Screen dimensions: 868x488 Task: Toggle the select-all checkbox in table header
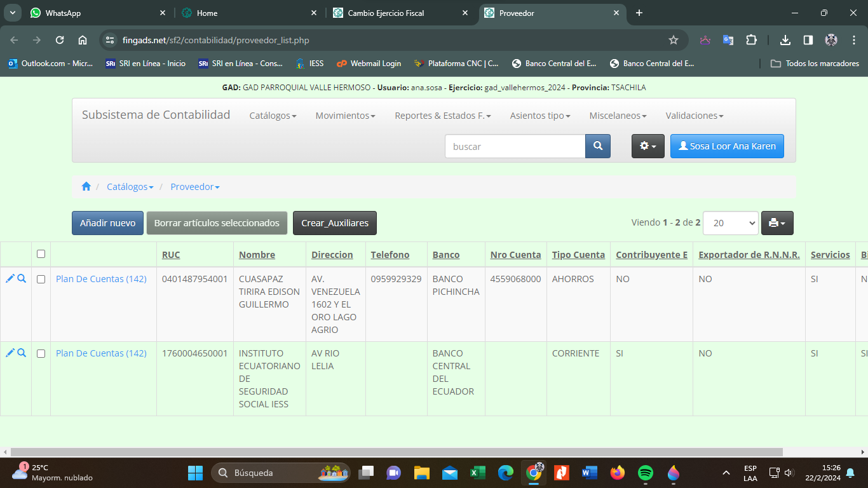pyautogui.click(x=41, y=254)
